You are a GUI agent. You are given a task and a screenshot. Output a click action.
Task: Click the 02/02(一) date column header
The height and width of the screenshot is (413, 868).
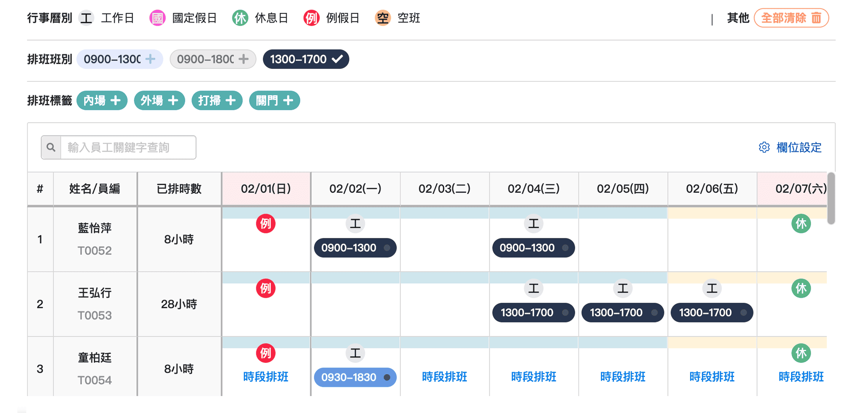point(355,189)
